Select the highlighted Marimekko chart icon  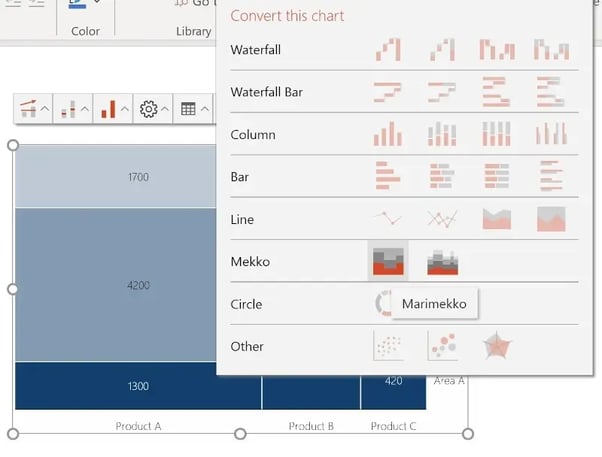coord(388,261)
